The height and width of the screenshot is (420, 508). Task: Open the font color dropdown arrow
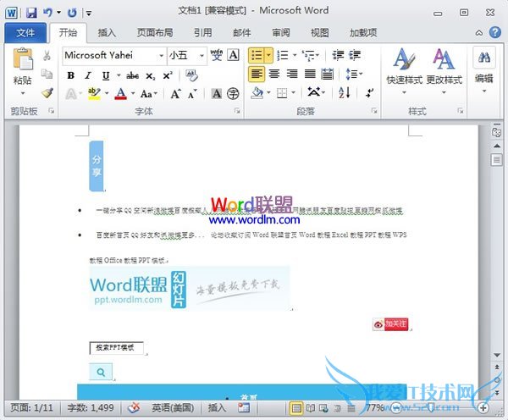tap(133, 94)
